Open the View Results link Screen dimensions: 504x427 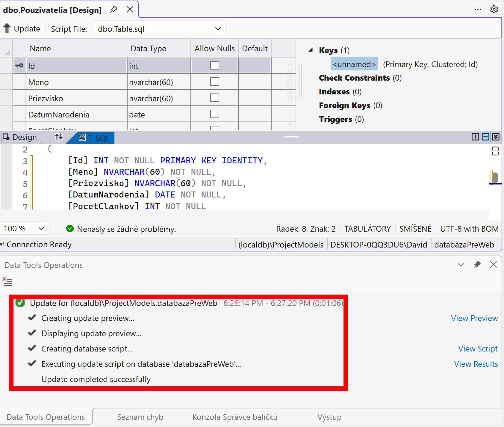click(476, 364)
